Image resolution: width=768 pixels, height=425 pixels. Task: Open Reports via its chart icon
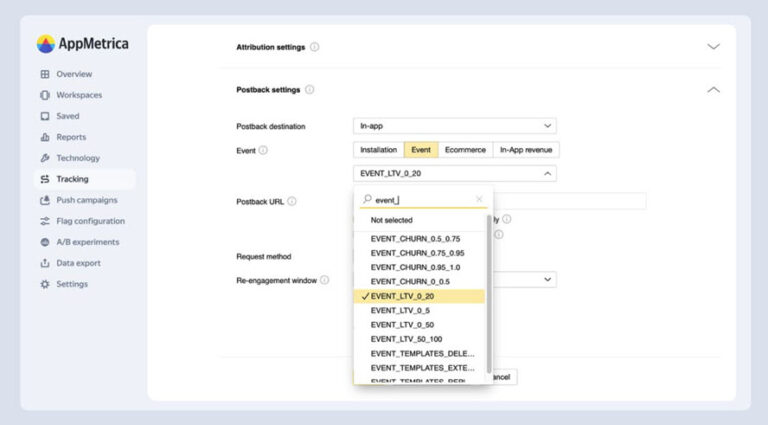45,137
